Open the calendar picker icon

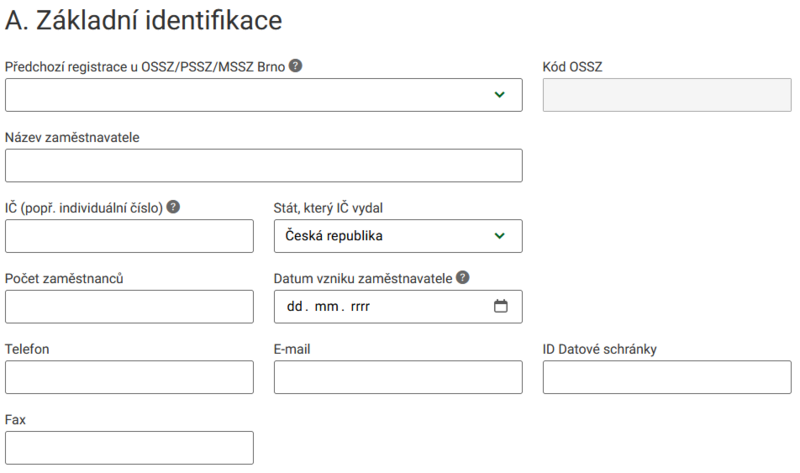pyautogui.click(x=501, y=306)
